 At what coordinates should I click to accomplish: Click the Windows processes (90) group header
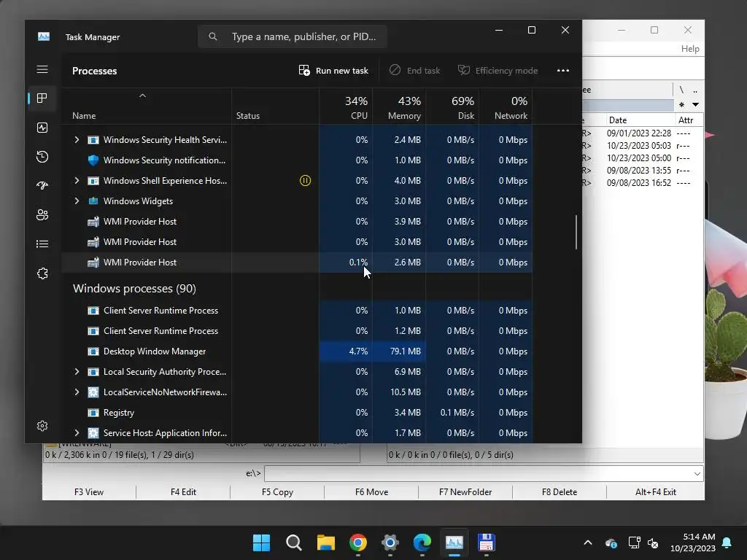click(134, 289)
